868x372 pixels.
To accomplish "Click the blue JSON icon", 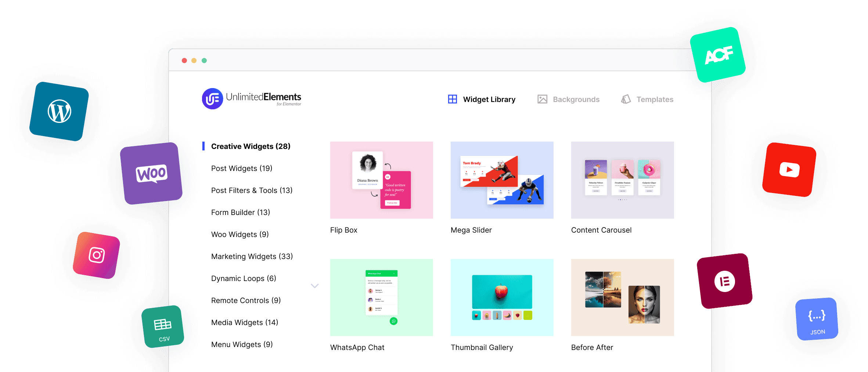I will 817,319.
